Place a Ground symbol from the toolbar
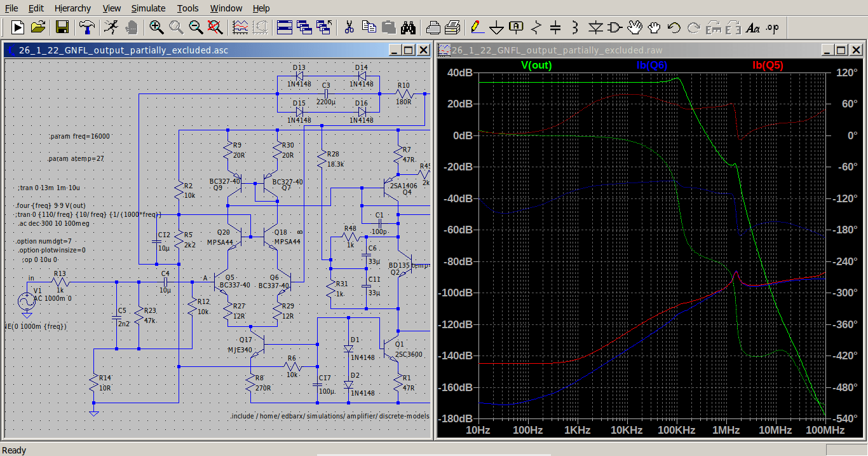 coord(497,27)
